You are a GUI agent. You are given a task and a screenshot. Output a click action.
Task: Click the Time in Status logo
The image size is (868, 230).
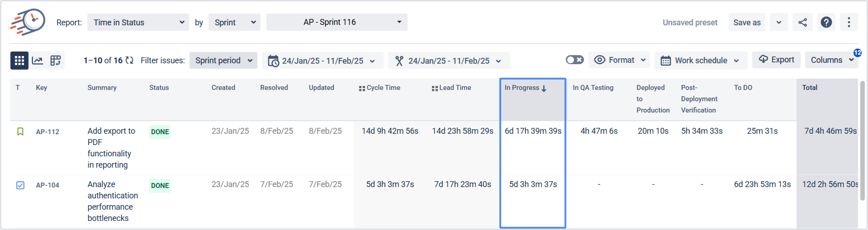coord(28,22)
